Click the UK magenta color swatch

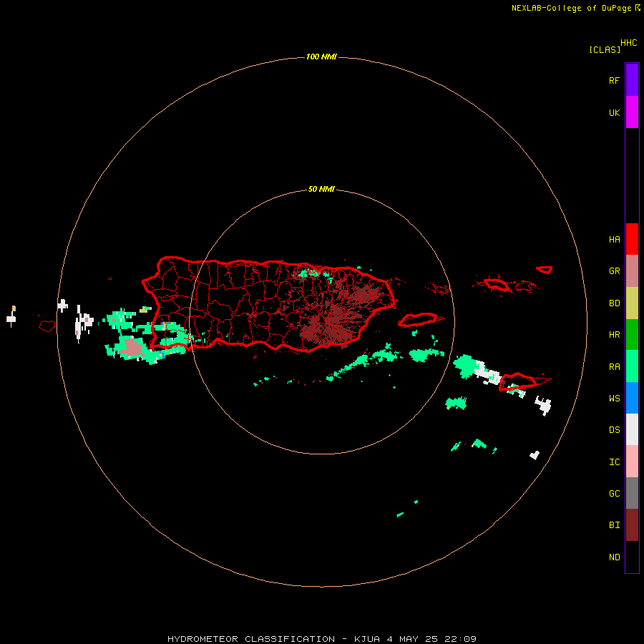click(632, 112)
